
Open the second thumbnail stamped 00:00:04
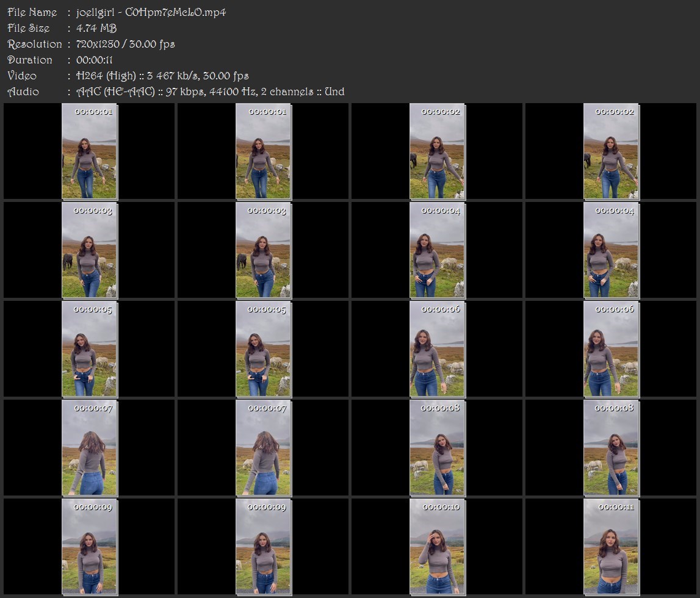(611, 250)
